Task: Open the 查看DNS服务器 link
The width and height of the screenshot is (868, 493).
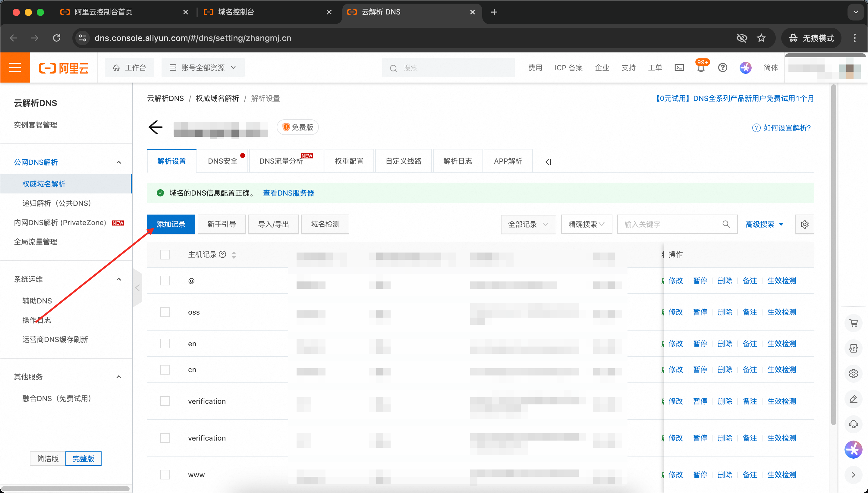Action: pyautogui.click(x=288, y=193)
